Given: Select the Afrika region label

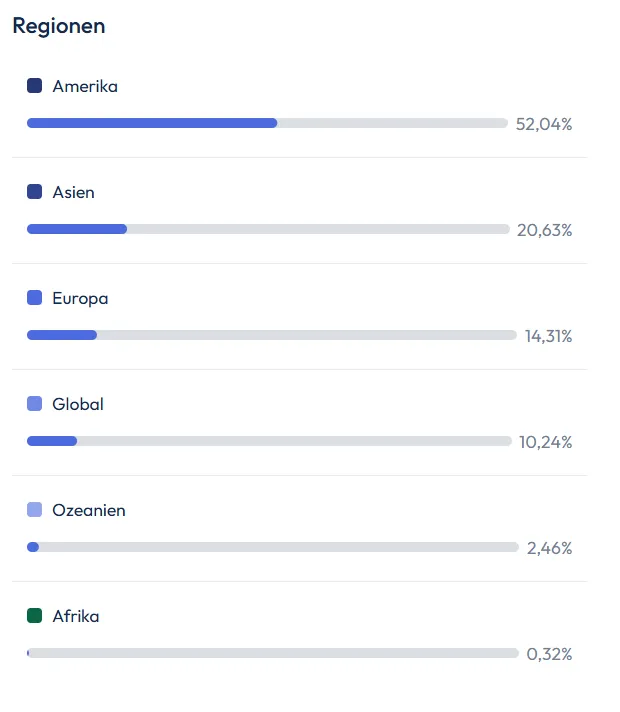Looking at the screenshot, I should click(76, 616).
